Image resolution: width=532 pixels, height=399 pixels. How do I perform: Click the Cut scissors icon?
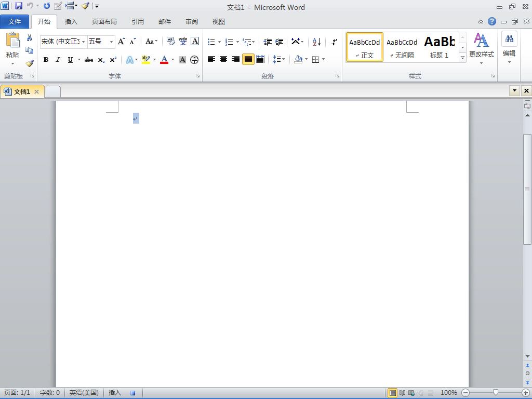coord(30,37)
